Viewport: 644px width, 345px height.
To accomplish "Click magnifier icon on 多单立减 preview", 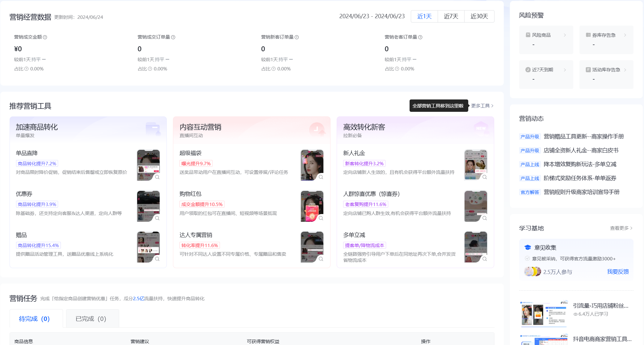I will click(485, 259).
